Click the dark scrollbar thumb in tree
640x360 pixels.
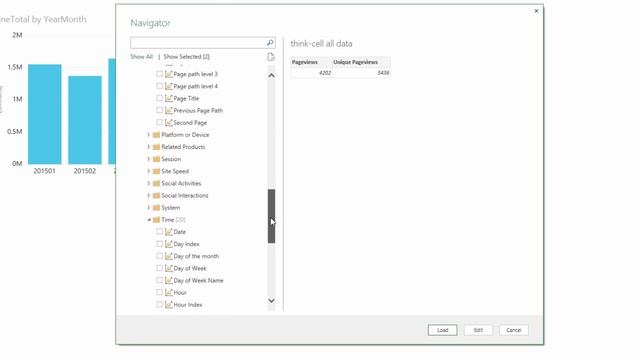coord(271,216)
